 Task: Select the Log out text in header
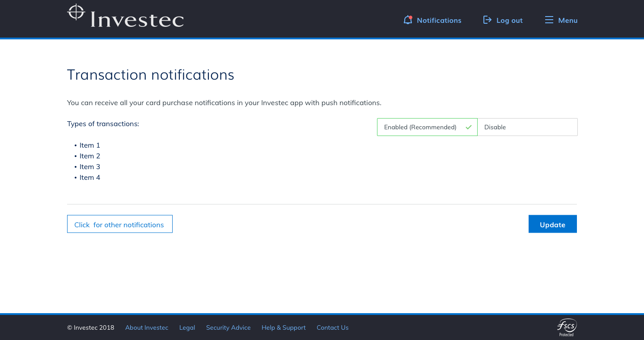(x=509, y=20)
